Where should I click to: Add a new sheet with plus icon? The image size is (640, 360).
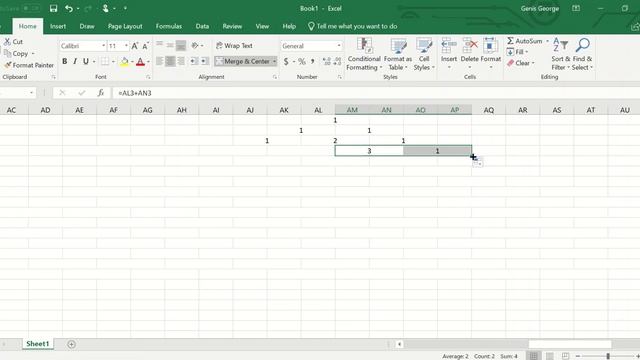click(x=71, y=344)
